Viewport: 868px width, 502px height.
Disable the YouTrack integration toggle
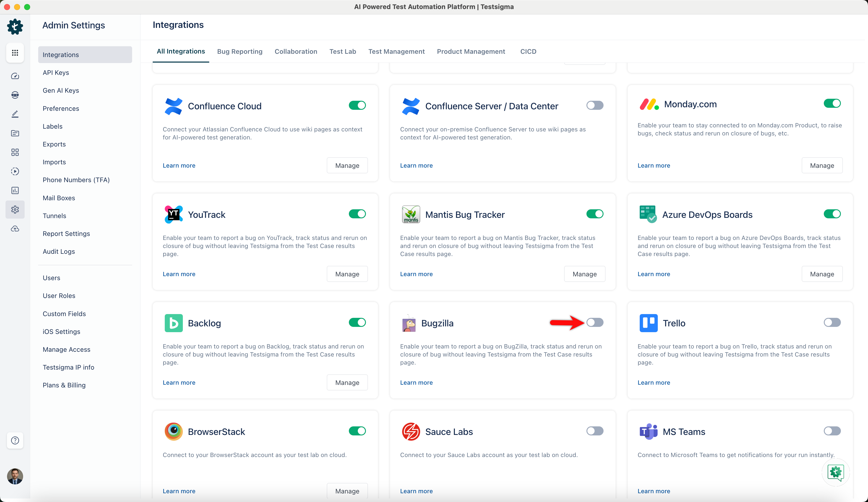click(357, 214)
